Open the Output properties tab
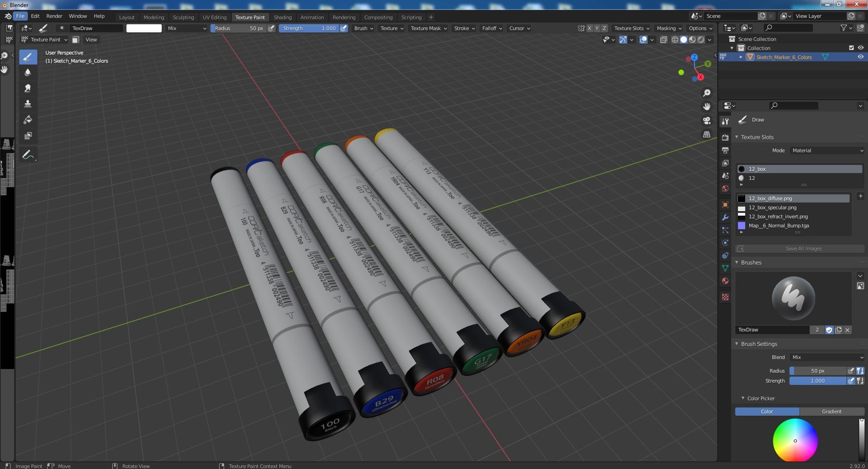The image size is (868, 469). coord(725,150)
